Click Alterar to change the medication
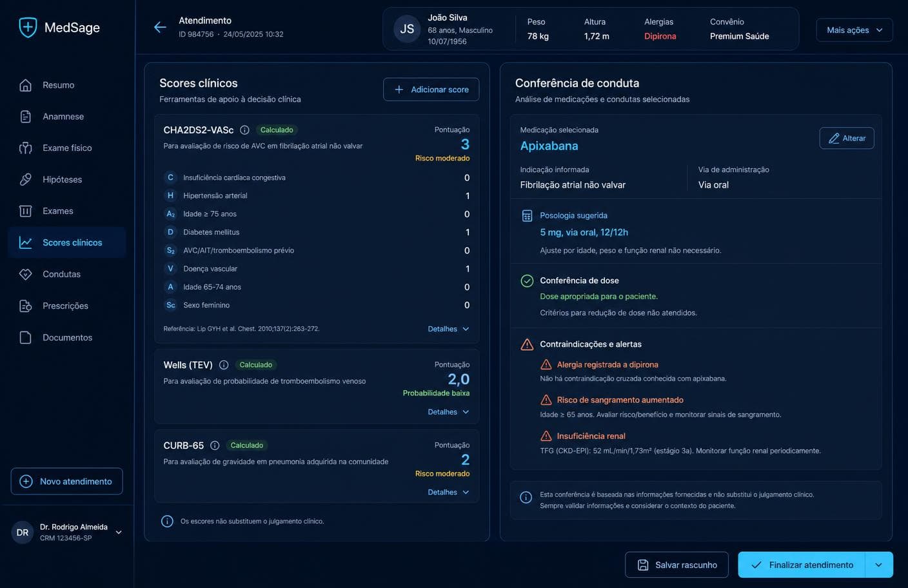The width and height of the screenshot is (908, 588). pos(847,138)
